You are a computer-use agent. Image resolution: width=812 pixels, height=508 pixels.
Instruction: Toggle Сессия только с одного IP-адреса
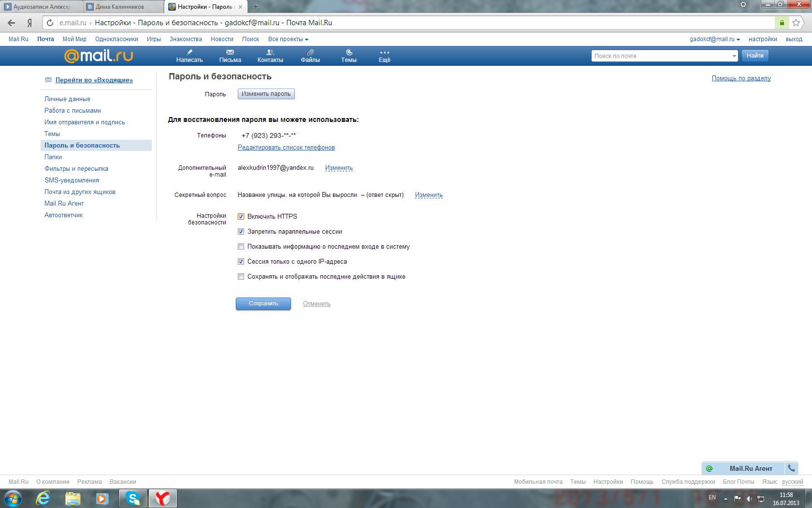coord(241,261)
